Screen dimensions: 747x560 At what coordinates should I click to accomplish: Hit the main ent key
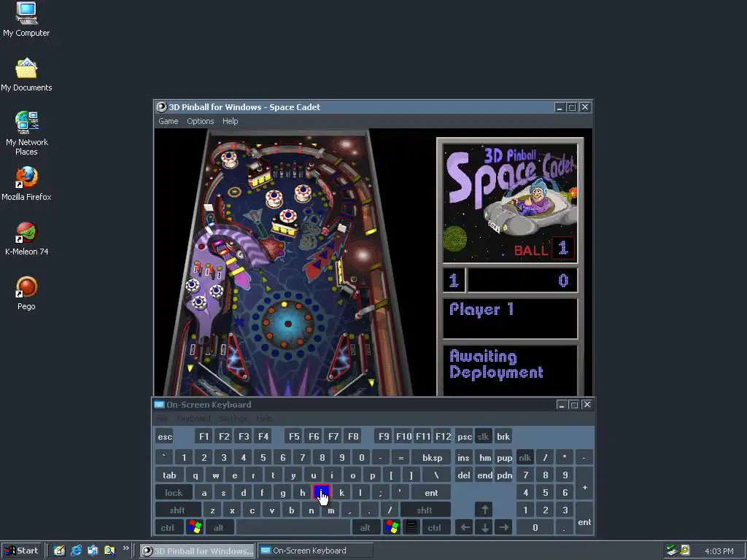pyautogui.click(x=431, y=493)
